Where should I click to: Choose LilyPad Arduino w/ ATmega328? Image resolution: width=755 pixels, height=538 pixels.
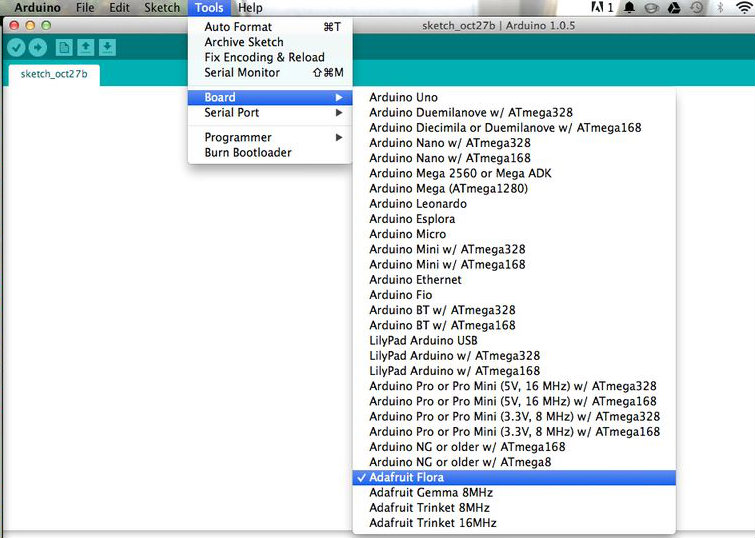click(514, 356)
